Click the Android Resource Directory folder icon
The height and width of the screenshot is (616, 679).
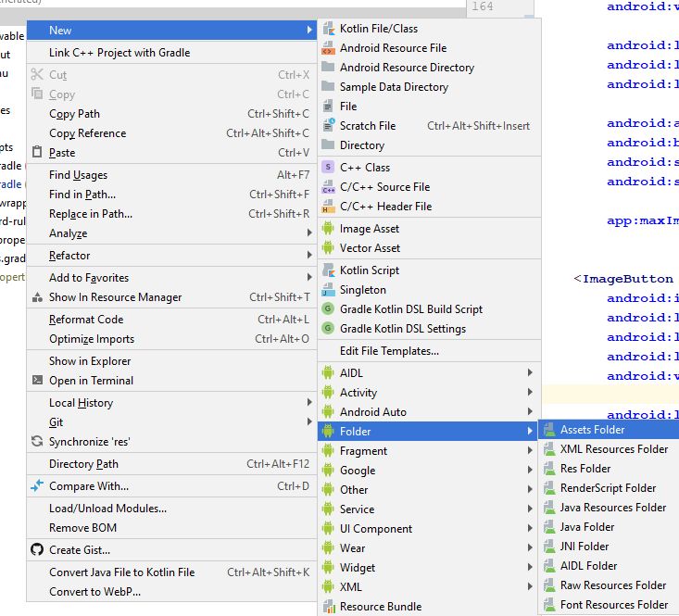pos(328,67)
